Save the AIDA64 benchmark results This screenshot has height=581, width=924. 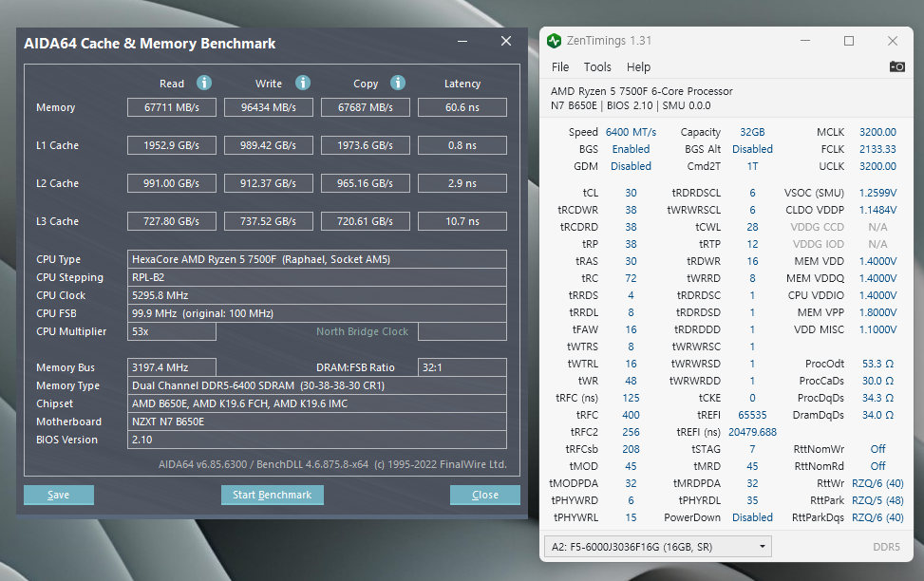(58, 495)
